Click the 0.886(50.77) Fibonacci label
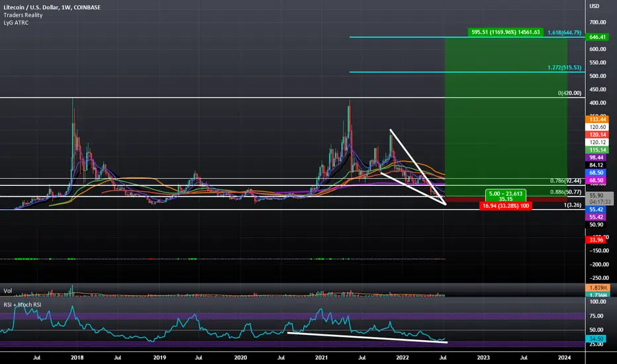 (x=565, y=193)
